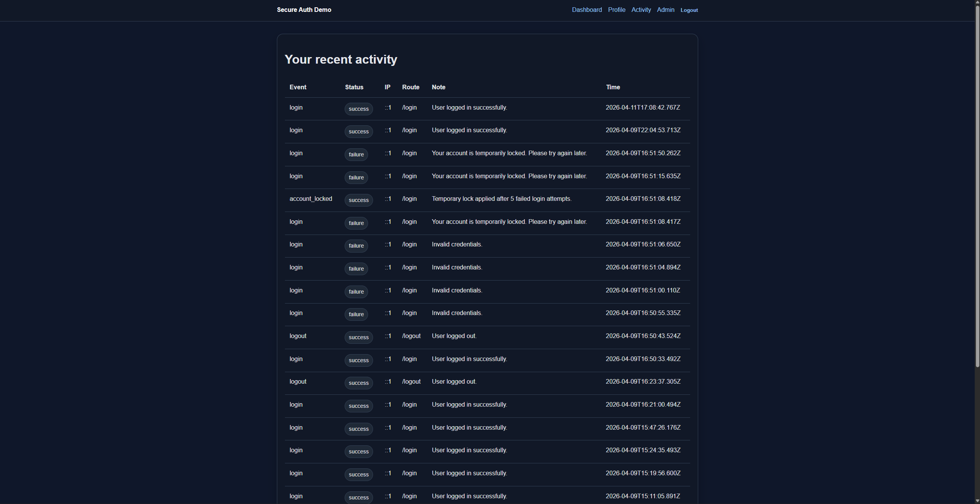Select the Status column header
This screenshot has width=980, height=504.
pos(354,87)
